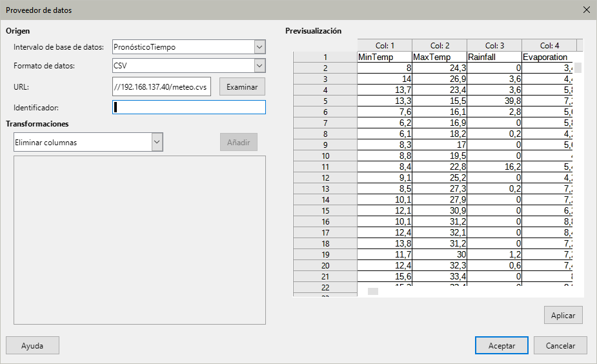
Task: Click the disabled Añadir button
Action: point(239,142)
